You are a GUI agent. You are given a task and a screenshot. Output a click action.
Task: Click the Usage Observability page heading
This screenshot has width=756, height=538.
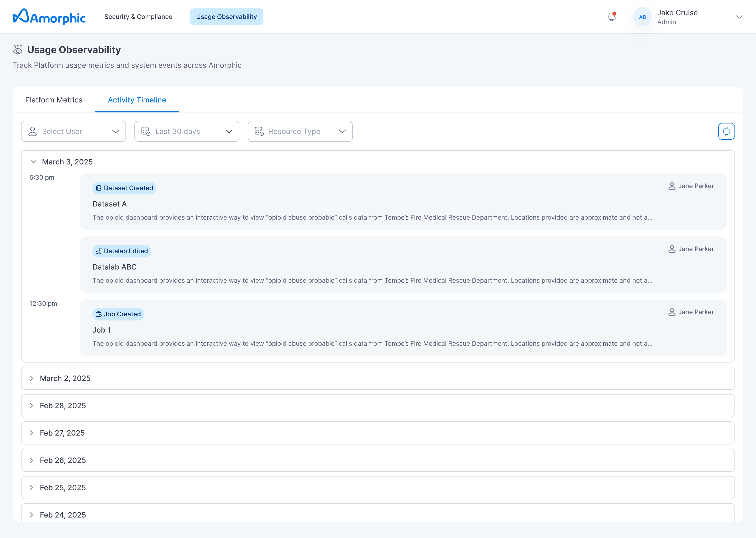click(x=74, y=50)
